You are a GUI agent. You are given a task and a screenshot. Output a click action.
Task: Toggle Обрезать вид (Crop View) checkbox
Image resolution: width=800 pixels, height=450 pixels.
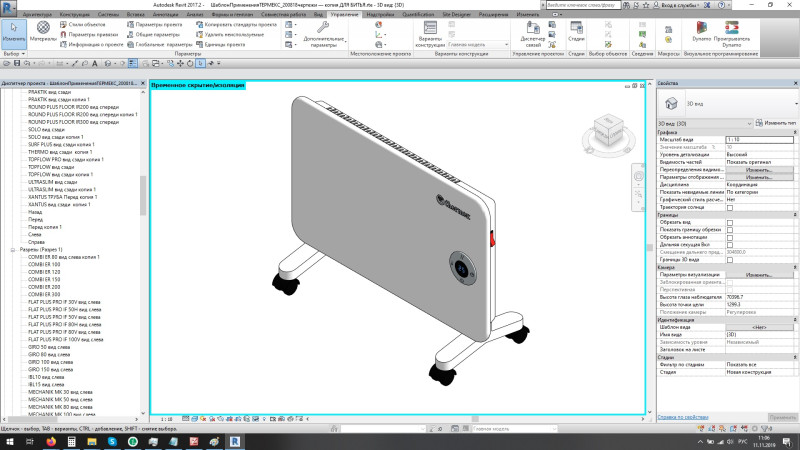tap(729, 222)
